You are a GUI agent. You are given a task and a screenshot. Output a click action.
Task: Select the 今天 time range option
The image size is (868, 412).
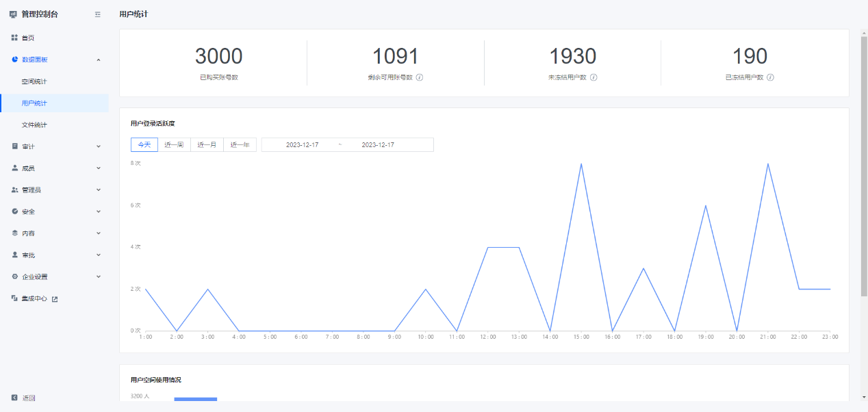pos(144,145)
